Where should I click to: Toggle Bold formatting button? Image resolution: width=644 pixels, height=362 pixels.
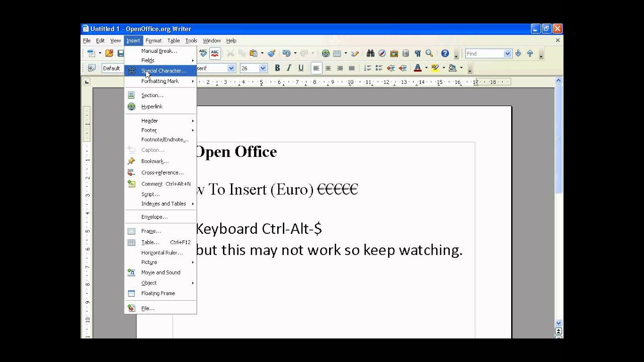[x=277, y=68]
